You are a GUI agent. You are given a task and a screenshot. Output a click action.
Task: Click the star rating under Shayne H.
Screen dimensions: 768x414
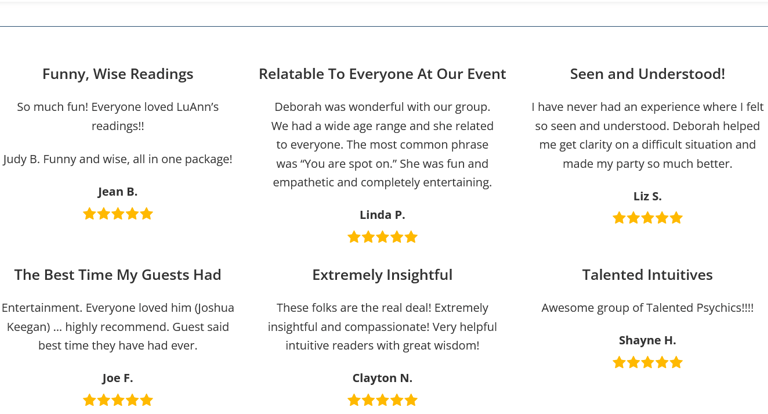[647, 362]
